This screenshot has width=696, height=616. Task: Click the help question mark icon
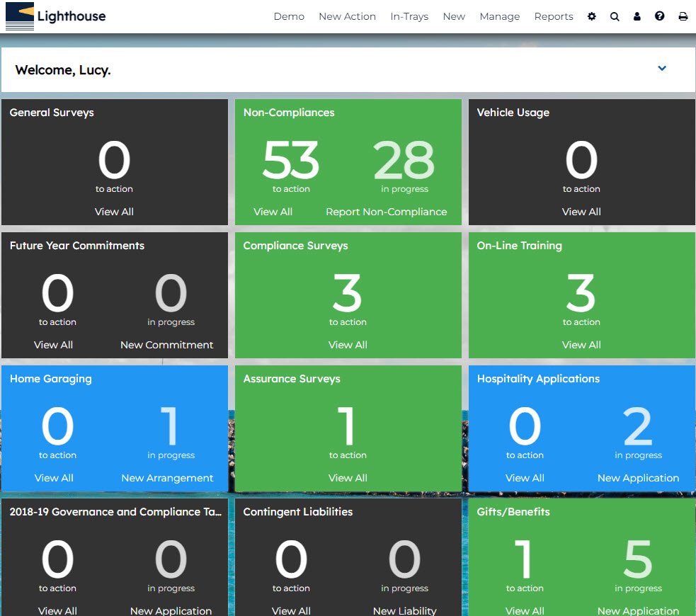click(x=660, y=16)
